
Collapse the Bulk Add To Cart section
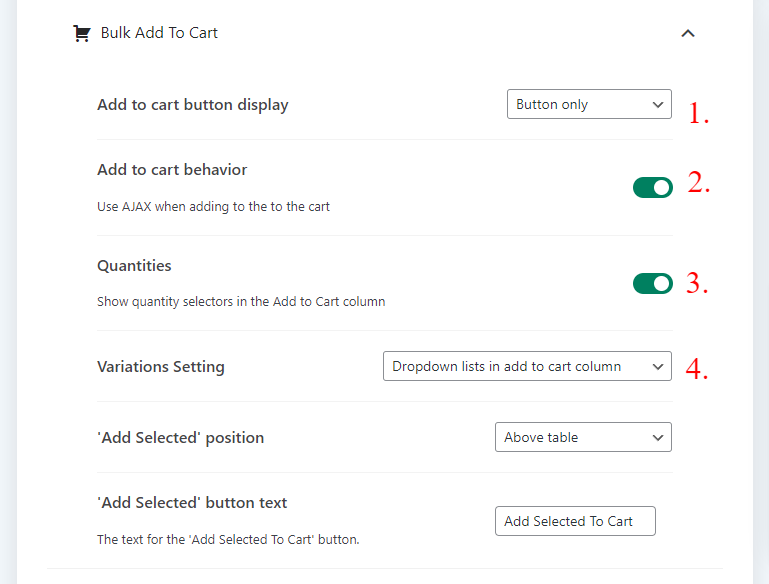click(687, 33)
